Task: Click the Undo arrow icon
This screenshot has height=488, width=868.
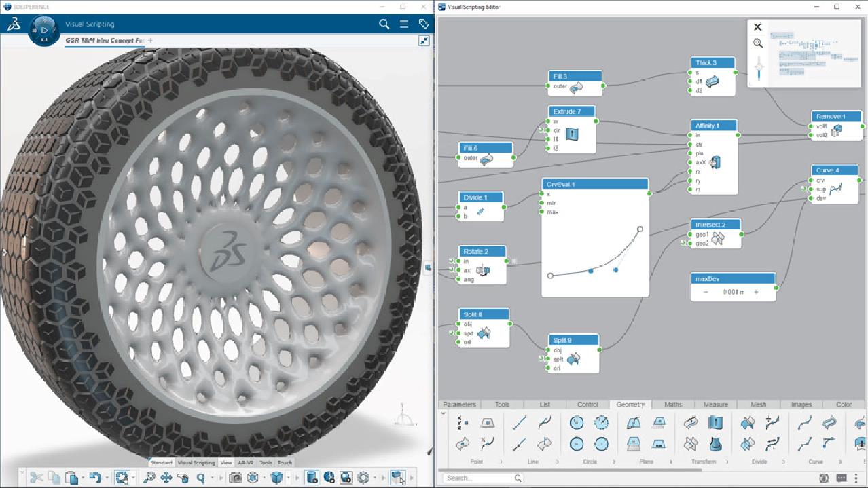Action: 95,478
